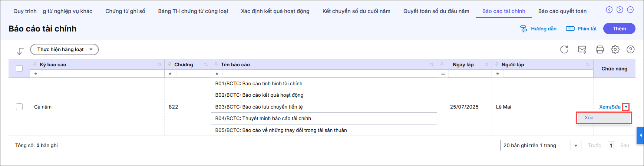This screenshot has width=644, height=166.
Task: Open Chứng từ ghi sổ tab
Action: 125,11
